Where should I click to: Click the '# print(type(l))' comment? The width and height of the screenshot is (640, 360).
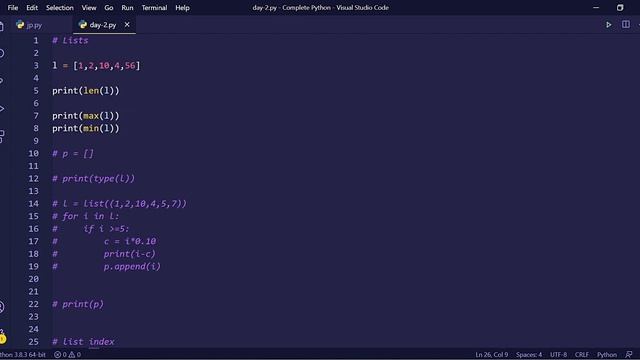(93, 178)
